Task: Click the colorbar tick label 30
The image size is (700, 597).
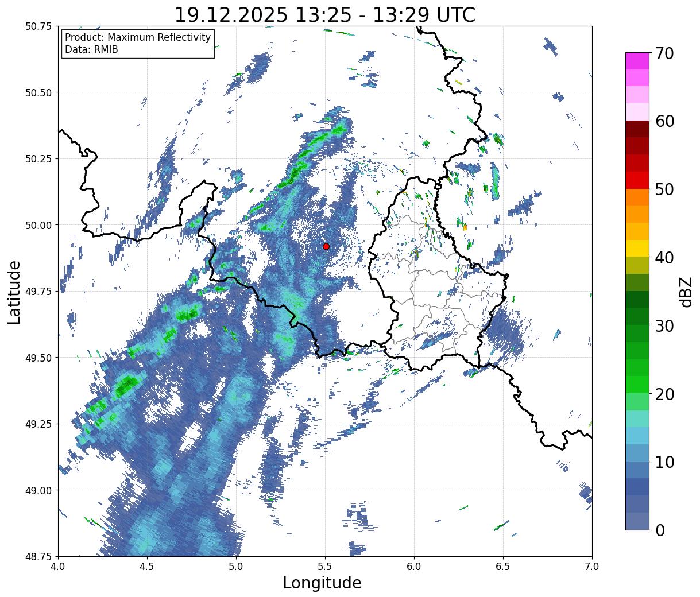Action: (664, 325)
